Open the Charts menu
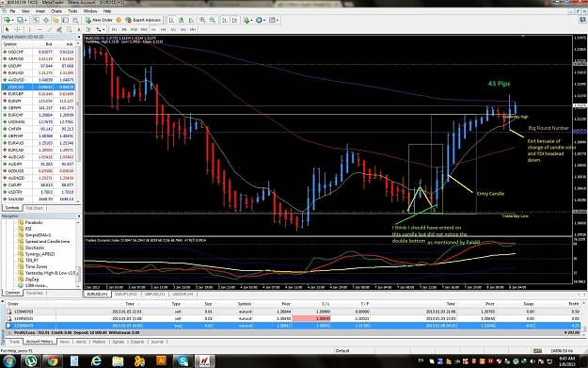The width and height of the screenshot is (588, 368). [x=56, y=11]
